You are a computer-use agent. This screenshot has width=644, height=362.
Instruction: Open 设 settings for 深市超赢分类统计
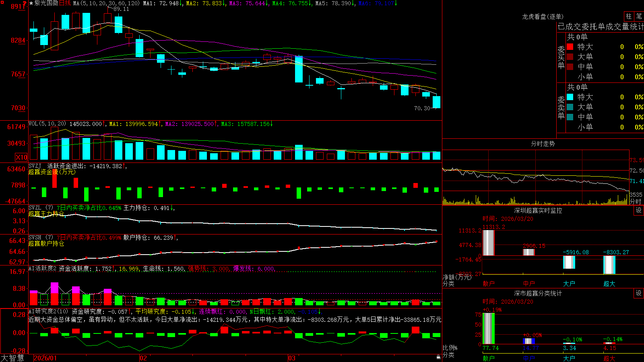pos(639,293)
